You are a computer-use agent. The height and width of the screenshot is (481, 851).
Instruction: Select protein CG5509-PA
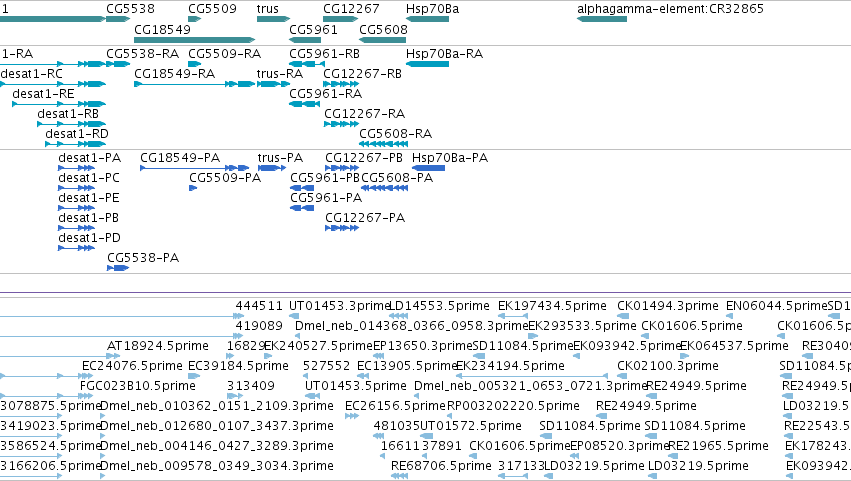225,178
